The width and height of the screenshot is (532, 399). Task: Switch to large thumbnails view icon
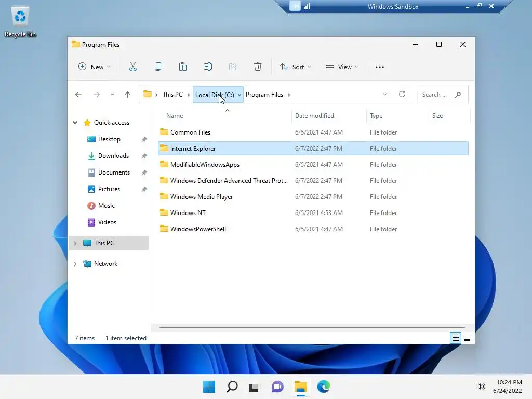click(467, 338)
